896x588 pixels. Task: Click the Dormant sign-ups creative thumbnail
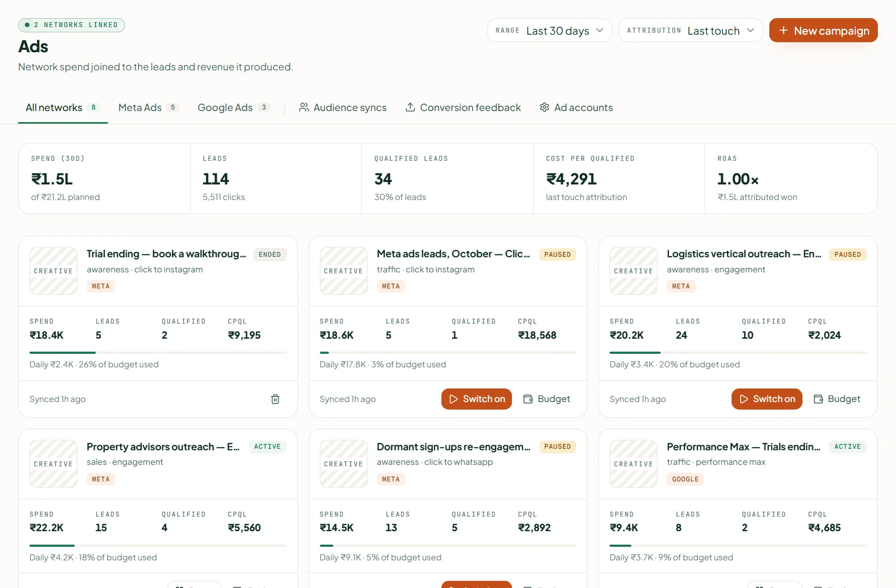[x=344, y=464]
